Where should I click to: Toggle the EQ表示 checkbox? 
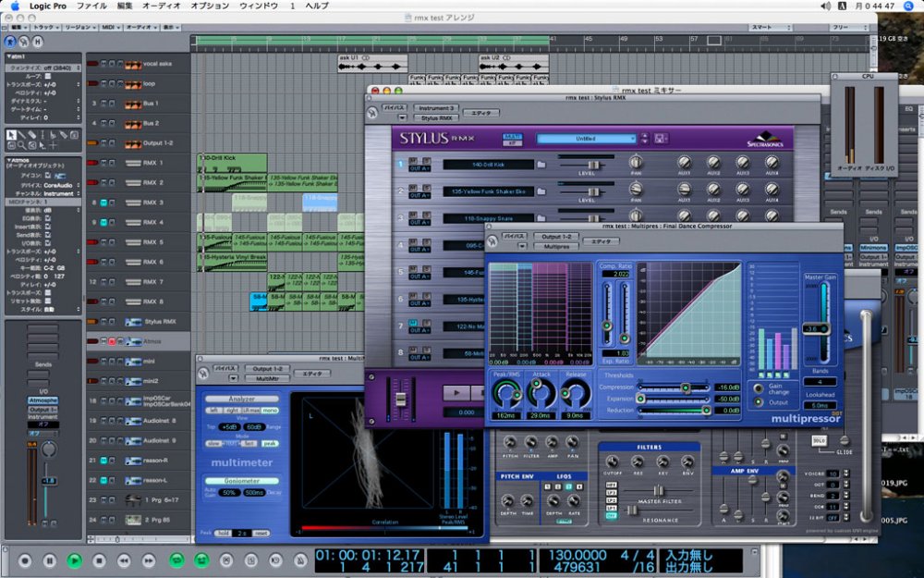48,218
